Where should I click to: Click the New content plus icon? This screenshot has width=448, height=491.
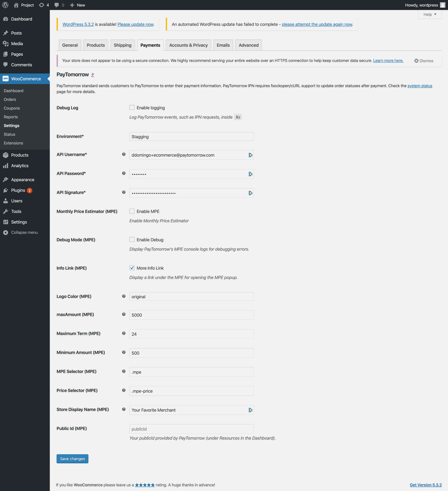pyautogui.click(x=72, y=5)
